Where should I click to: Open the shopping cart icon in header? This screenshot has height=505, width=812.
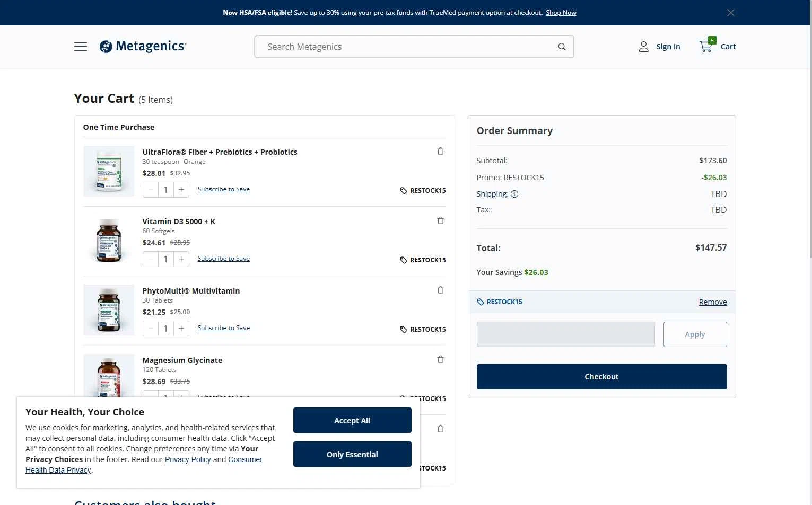point(706,46)
